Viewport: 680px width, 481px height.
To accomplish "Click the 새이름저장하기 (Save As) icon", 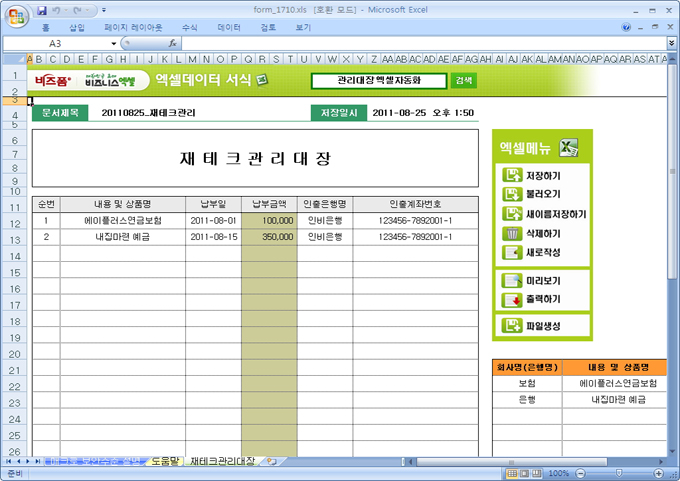I will 511,213.
